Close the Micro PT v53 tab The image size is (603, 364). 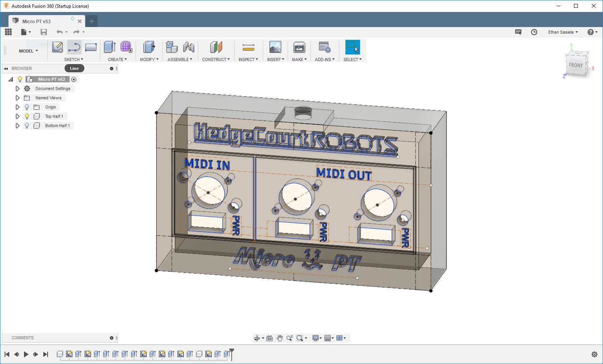tap(80, 21)
